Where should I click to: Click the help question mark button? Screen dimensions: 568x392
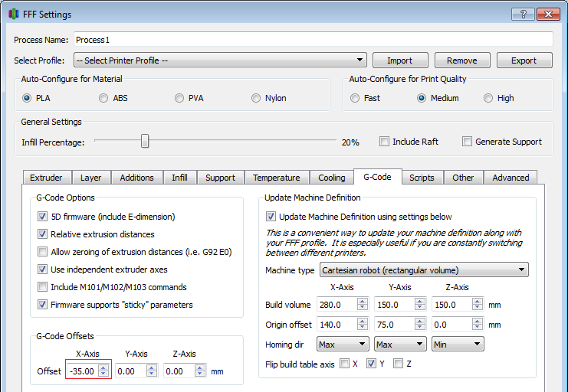click(x=523, y=14)
